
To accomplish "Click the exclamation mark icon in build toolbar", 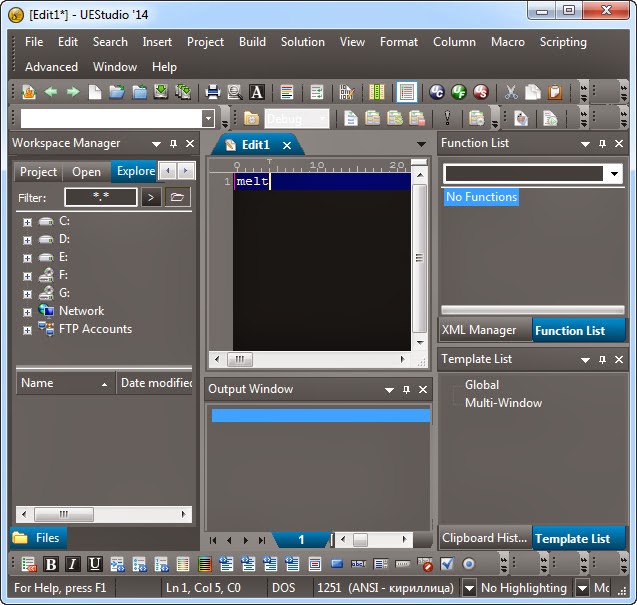I will click(x=447, y=119).
